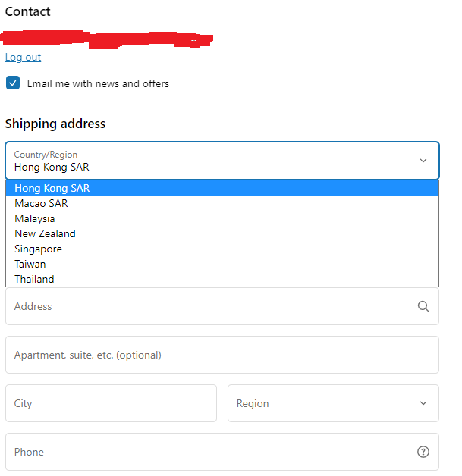462x476 pixels.
Task: Click the address search magnifier icon
Action: point(423,306)
